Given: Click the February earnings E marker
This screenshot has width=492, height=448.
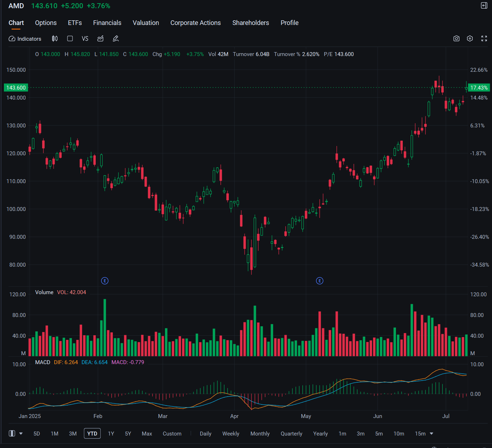Looking at the screenshot, I should click(x=105, y=281).
